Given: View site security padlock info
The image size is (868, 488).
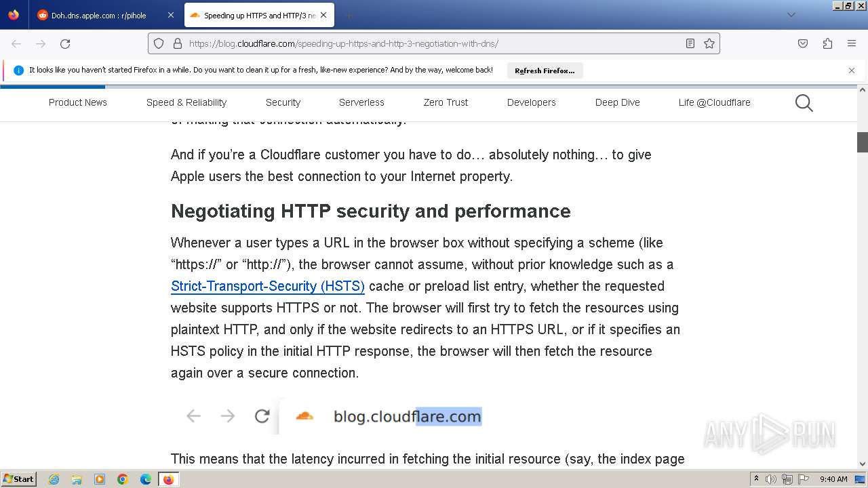Looking at the screenshot, I should click(178, 43).
